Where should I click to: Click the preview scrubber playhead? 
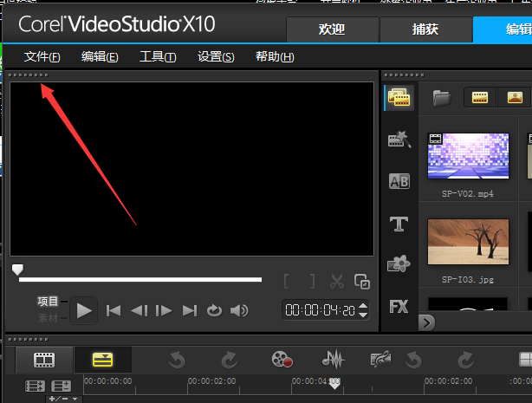coord(17,270)
